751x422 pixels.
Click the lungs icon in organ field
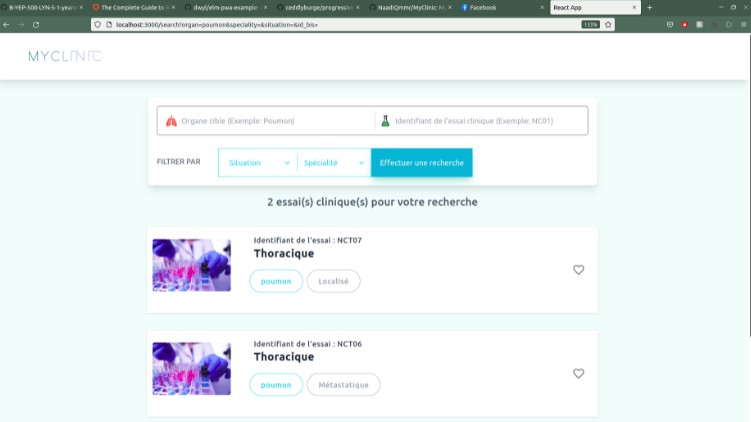click(170, 121)
